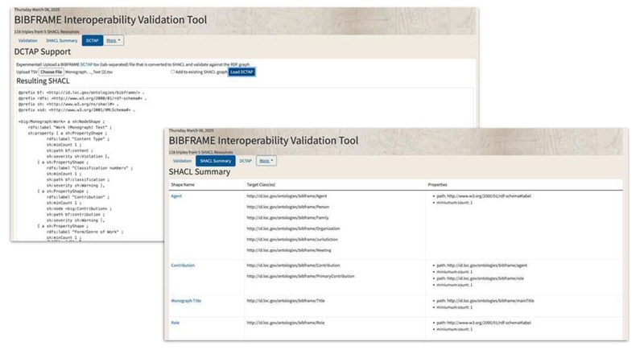The height and width of the screenshot is (362, 644).
Task: Click BIBFRAME Interoperability Validation Tool title in front window
Action: pos(263,140)
